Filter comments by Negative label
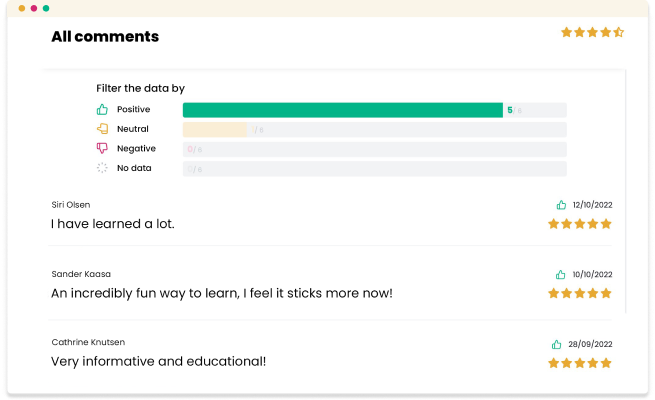 click(x=136, y=149)
